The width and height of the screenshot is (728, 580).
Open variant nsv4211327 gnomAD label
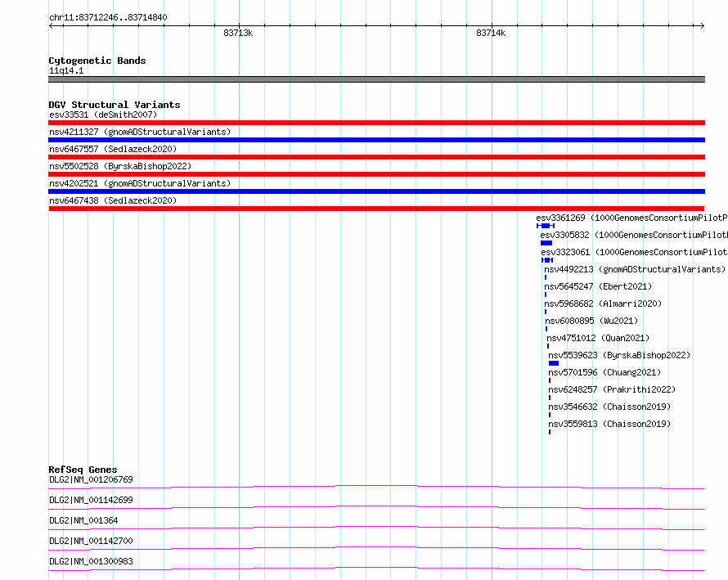pyautogui.click(x=140, y=132)
